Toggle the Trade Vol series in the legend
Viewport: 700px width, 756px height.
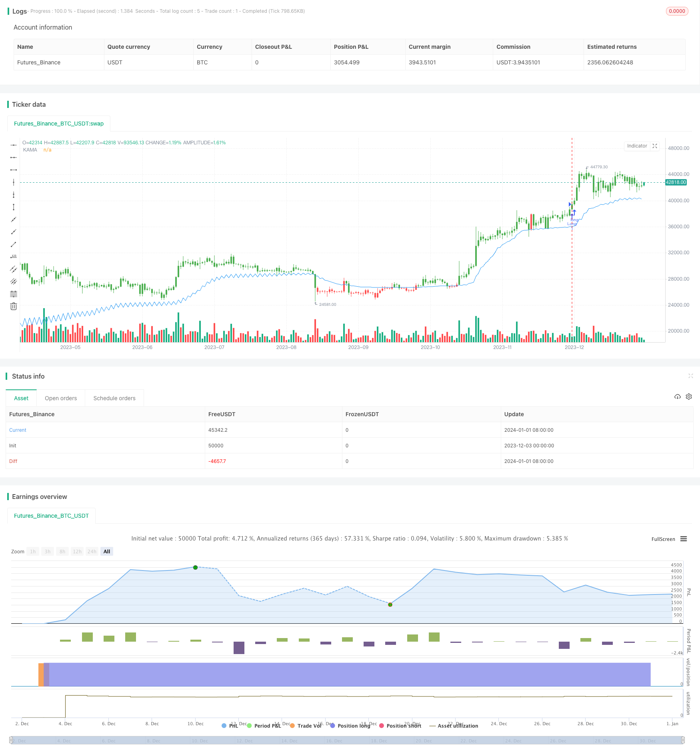tap(306, 726)
